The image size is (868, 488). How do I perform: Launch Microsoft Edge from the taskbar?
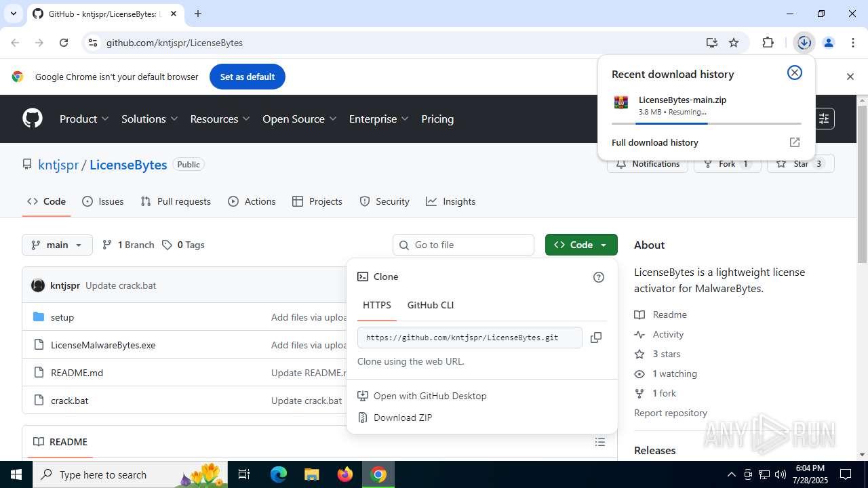pos(279,474)
